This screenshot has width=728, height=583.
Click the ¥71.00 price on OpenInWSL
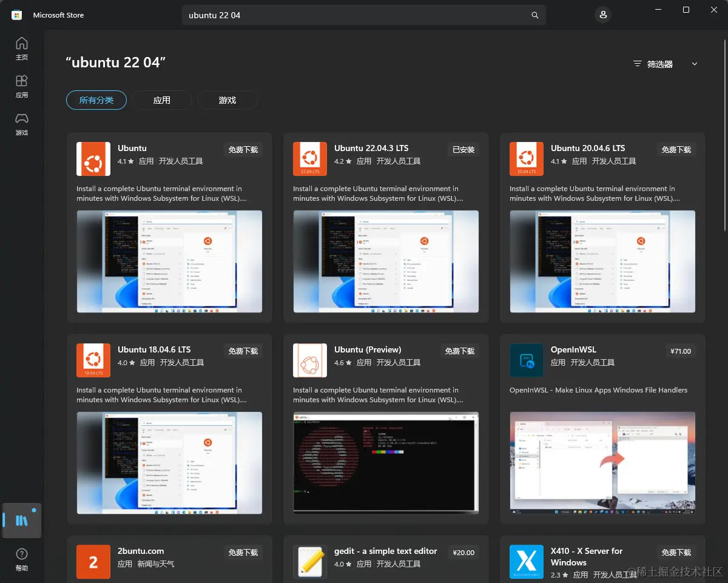[681, 351]
